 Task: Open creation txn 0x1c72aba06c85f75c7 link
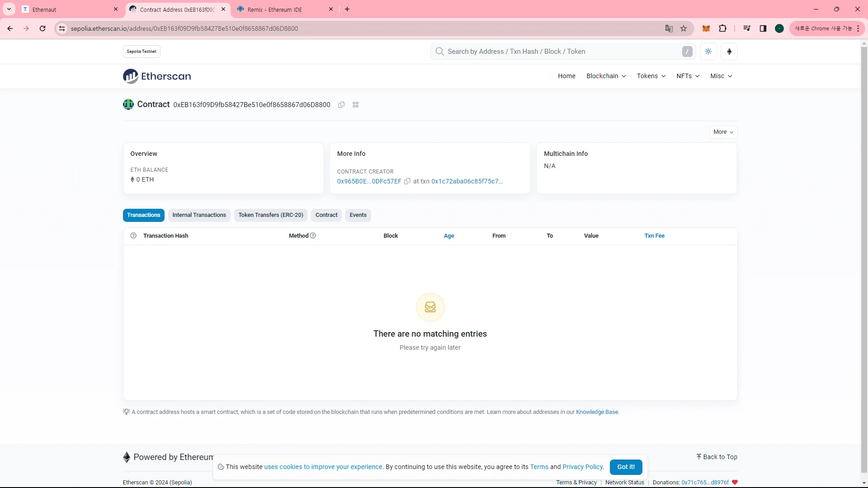(x=467, y=181)
